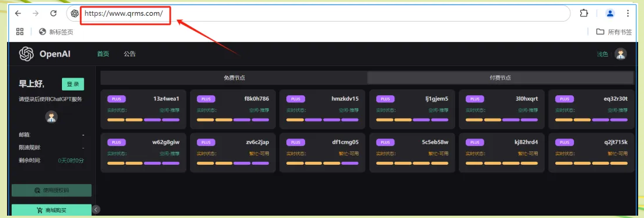Click the 早上好 greeting text

tap(32, 84)
